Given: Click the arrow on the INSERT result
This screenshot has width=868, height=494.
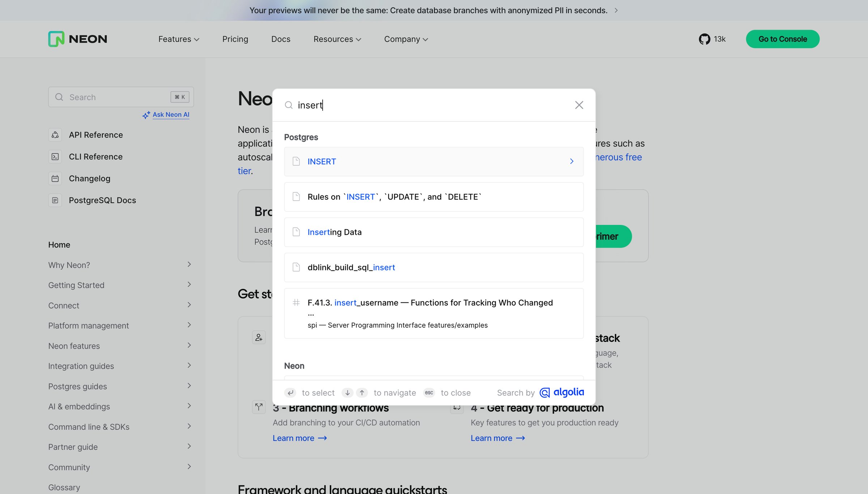Looking at the screenshot, I should coord(572,161).
